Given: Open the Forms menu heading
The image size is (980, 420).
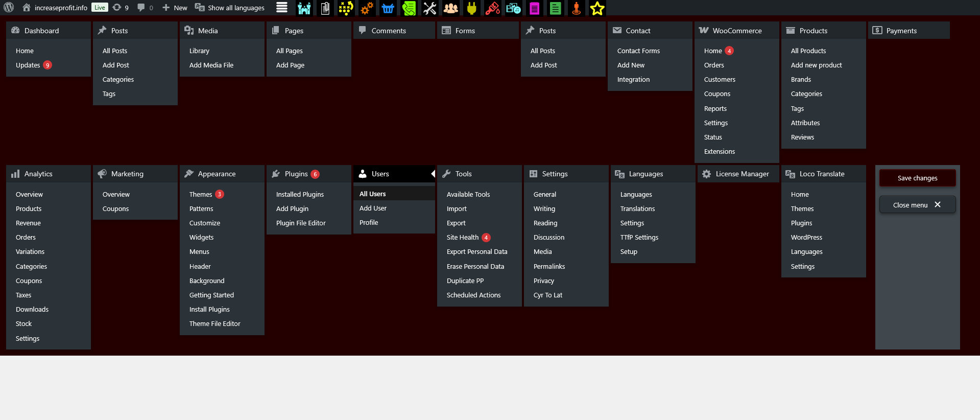Looking at the screenshot, I should (478, 30).
